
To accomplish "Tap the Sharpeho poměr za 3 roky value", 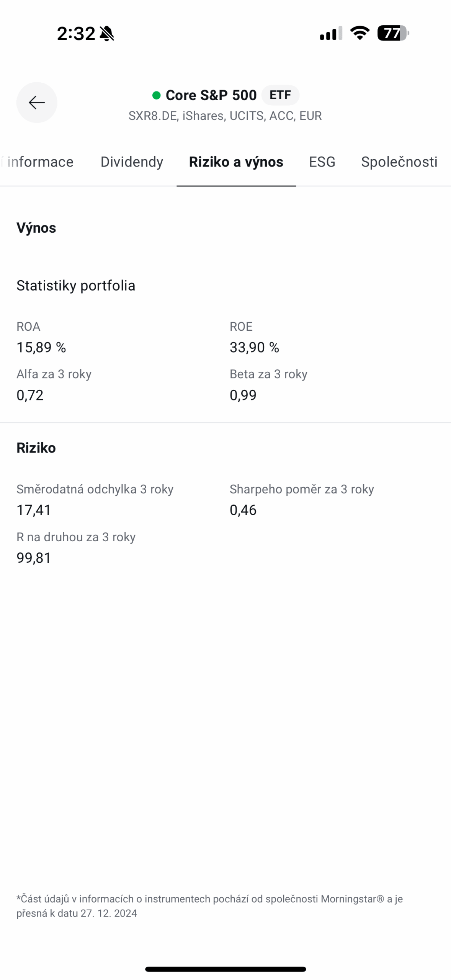I will pyautogui.click(x=243, y=510).
